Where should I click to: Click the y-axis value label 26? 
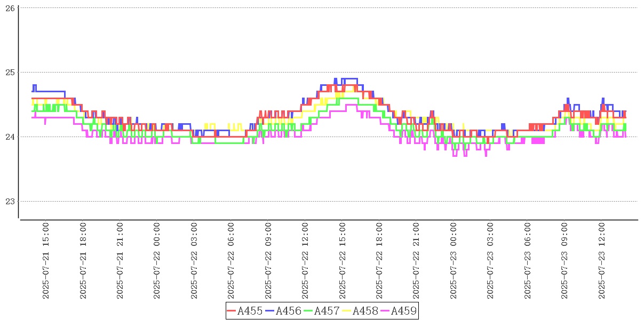click(x=10, y=8)
